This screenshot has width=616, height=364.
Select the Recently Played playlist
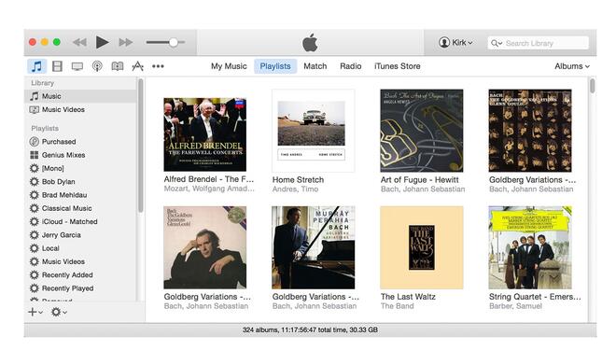(80, 288)
